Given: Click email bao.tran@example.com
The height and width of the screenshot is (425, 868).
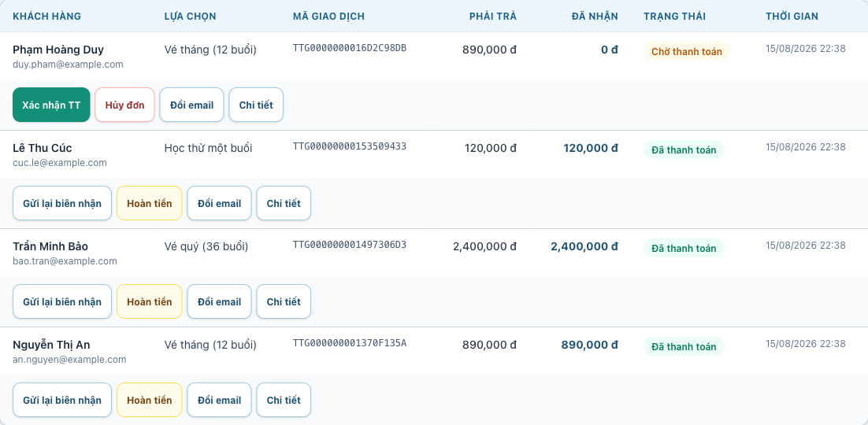Looking at the screenshot, I should pyautogui.click(x=65, y=261).
